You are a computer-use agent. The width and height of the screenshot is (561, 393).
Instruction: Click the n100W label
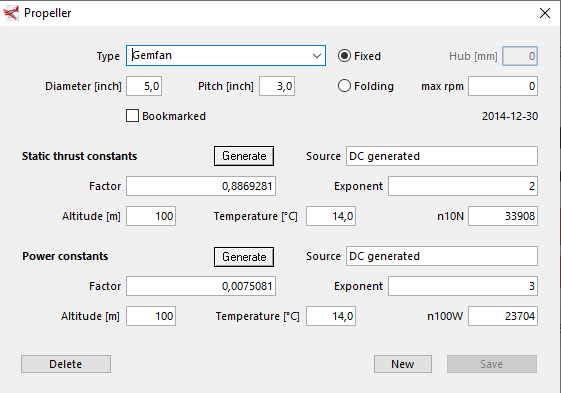pyautogui.click(x=445, y=316)
